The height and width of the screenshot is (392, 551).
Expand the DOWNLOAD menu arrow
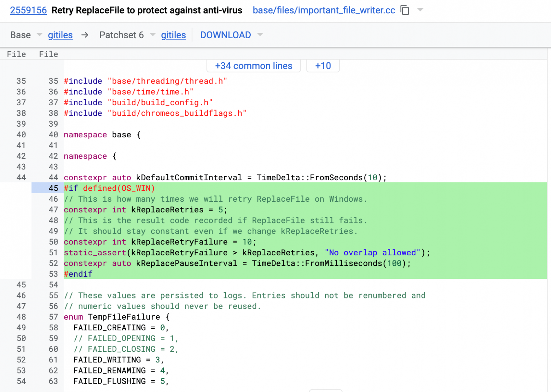click(x=260, y=35)
